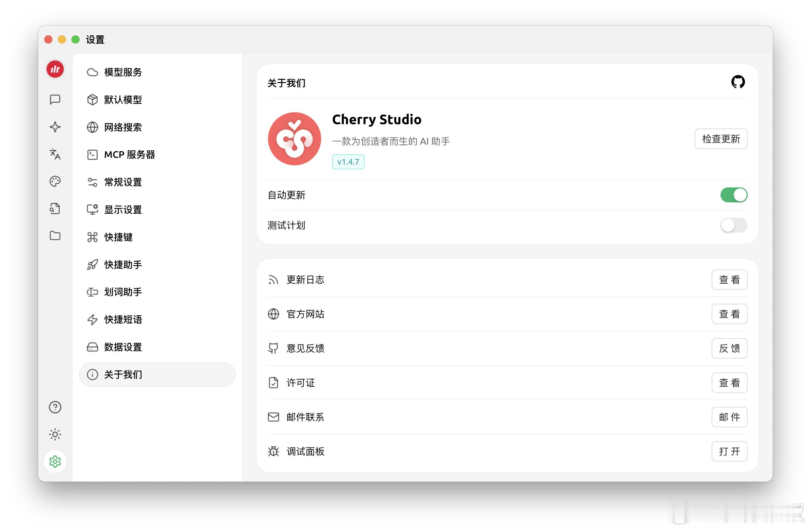This screenshot has width=811, height=532.
Task: Open the palette paintings sidebar icon
Action: (x=55, y=181)
